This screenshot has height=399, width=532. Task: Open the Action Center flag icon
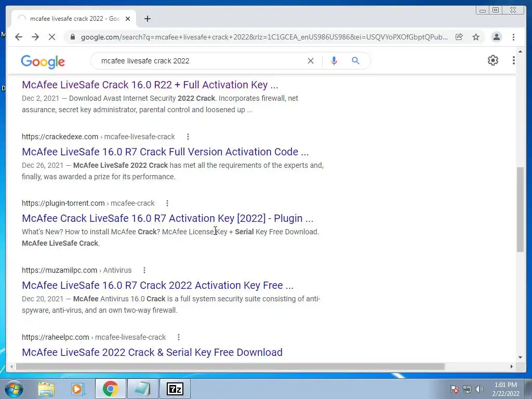click(x=454, y=389)
